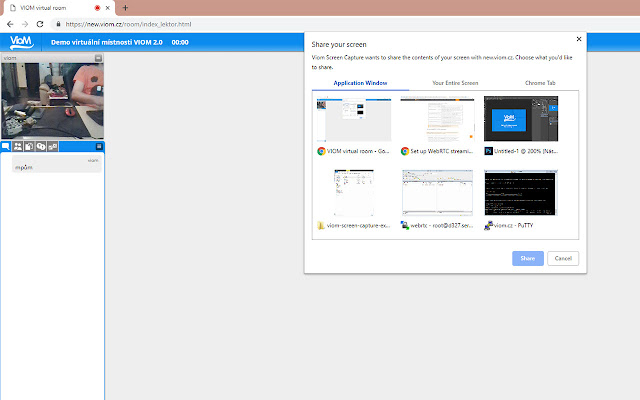640x400 pixels.
Task: Switch to the Application Window tab
Action: click(360, 83)
